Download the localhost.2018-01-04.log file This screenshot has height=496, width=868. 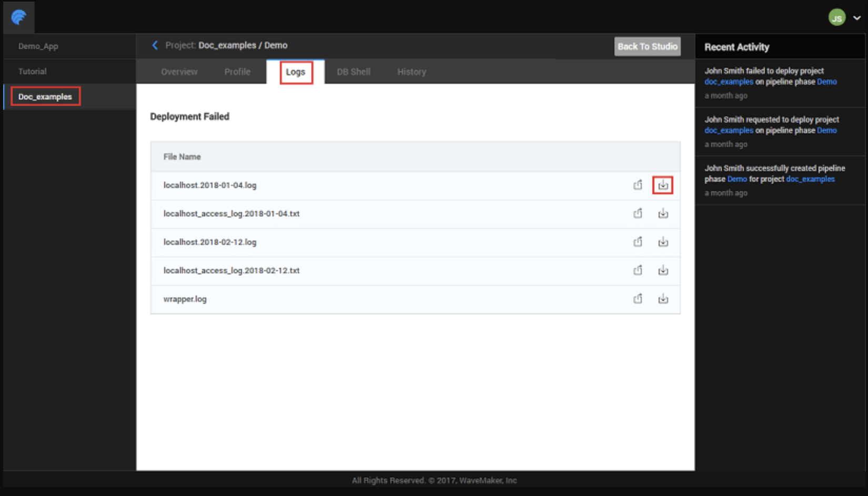(663, 185)
